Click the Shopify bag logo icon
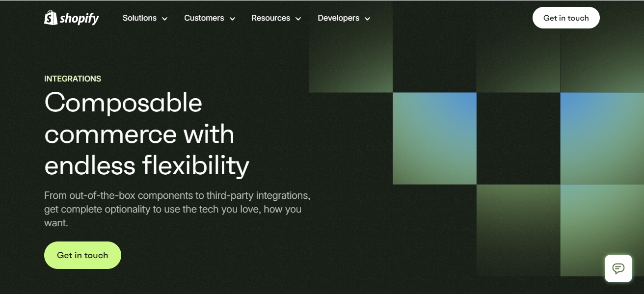This screenshot has height=294, width=644. (50, 18)
